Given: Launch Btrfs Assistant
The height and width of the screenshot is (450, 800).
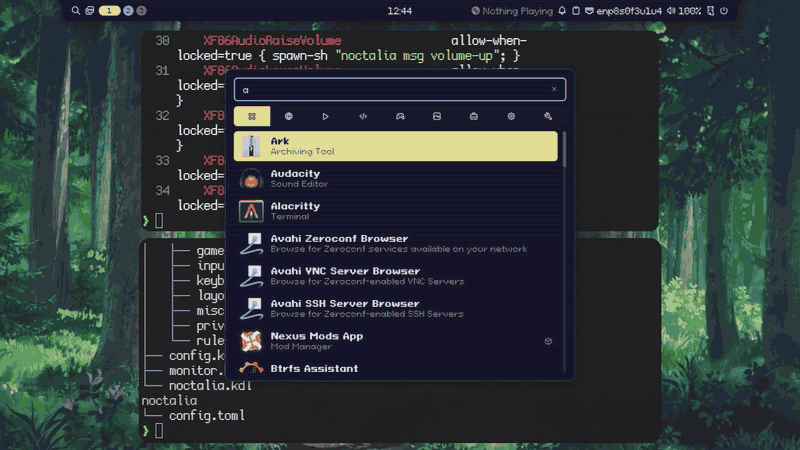Looking at the screenshot, I should (x=396, y=368).
